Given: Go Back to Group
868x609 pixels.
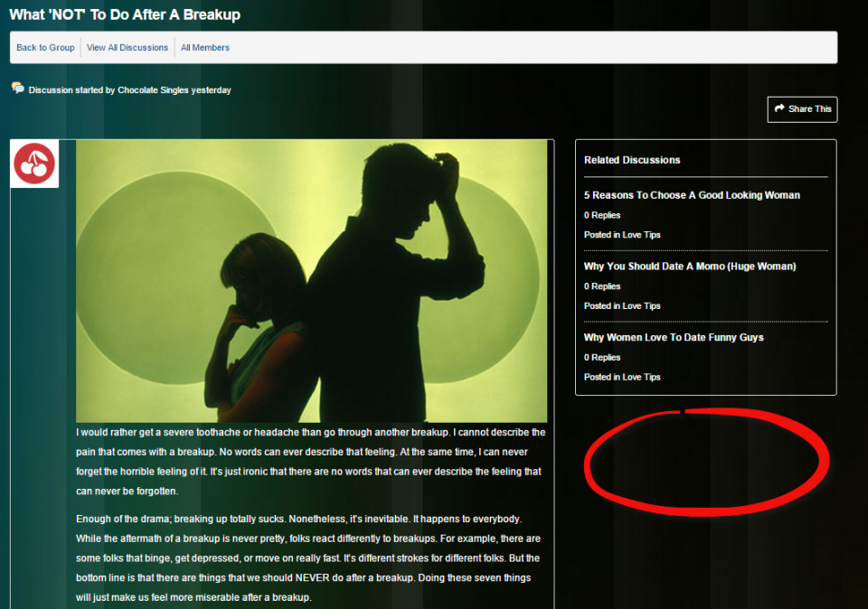Looking at the screenshot, I should tap(45, 48).
